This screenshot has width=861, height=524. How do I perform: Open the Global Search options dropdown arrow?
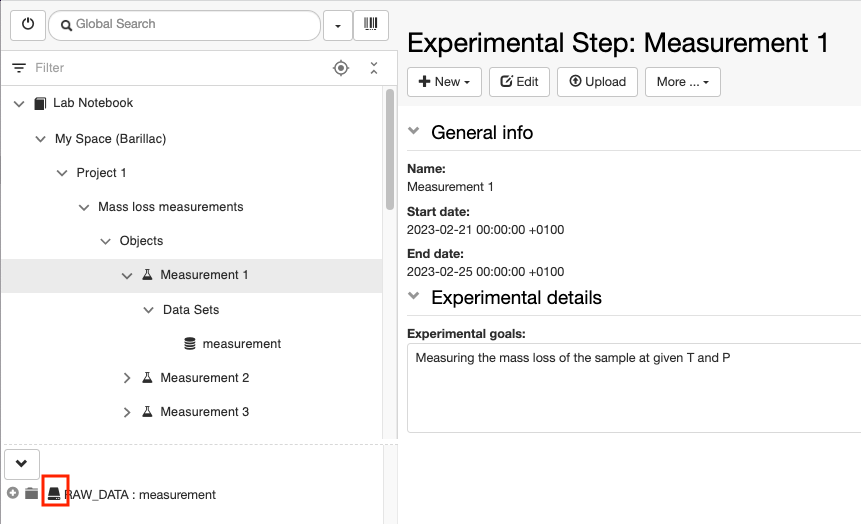338,25
